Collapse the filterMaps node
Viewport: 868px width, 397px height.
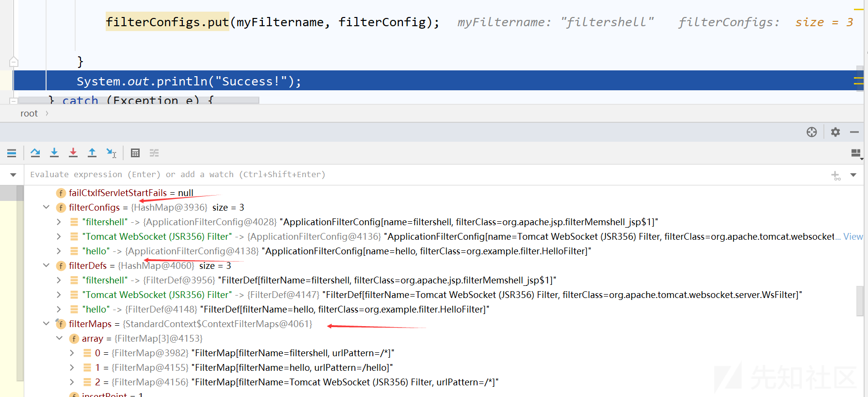pos(46,324)
